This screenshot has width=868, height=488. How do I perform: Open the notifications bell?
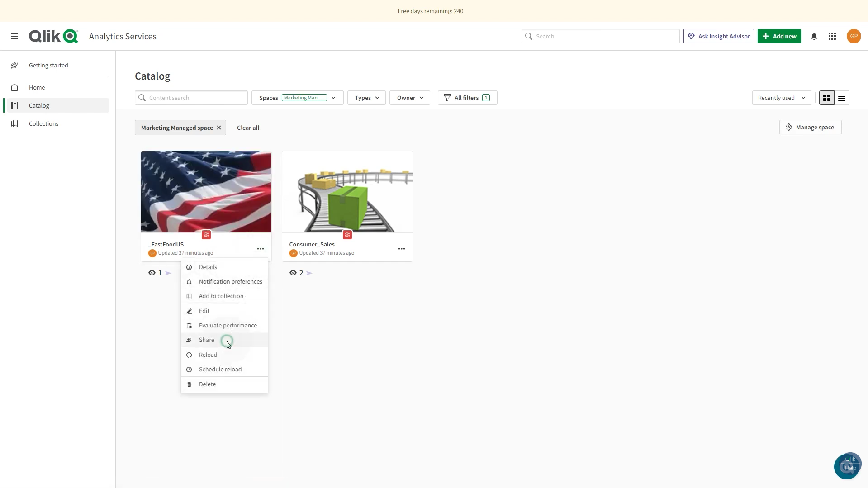[814, 36]
